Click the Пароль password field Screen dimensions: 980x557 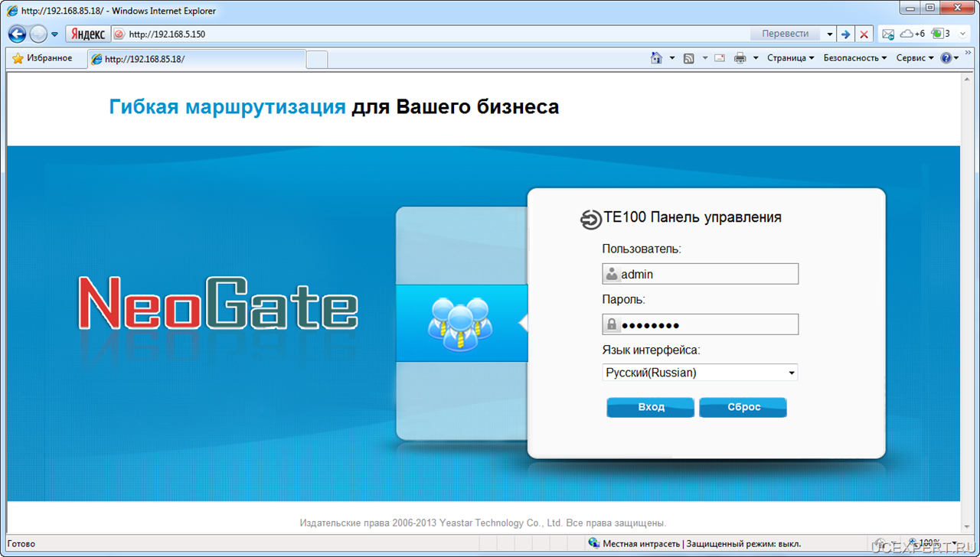[x=701, y=324]
